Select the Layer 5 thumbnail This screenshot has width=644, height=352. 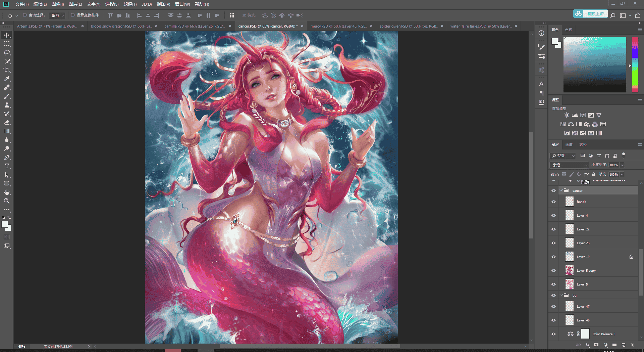pos(570,284)
